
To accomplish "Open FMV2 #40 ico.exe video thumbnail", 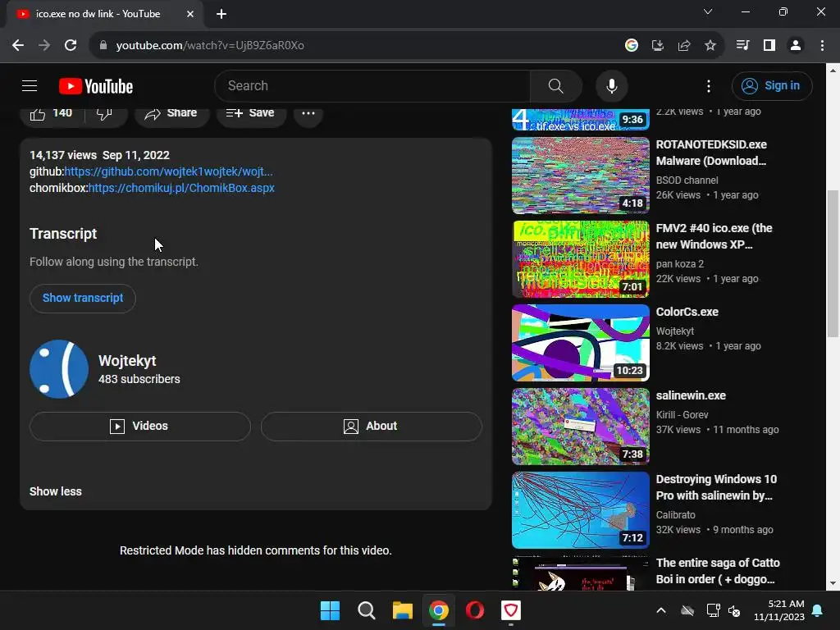I will click(580, 259).
